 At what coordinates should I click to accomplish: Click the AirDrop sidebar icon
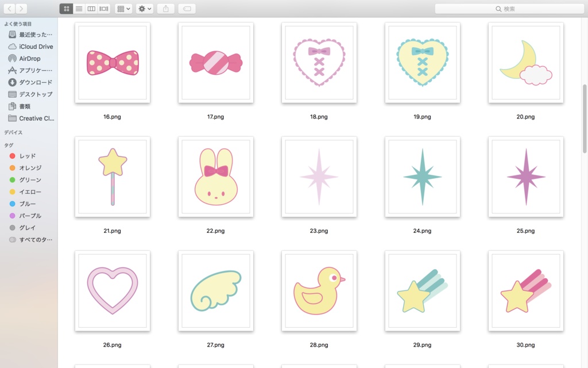(x=13, y=59)
